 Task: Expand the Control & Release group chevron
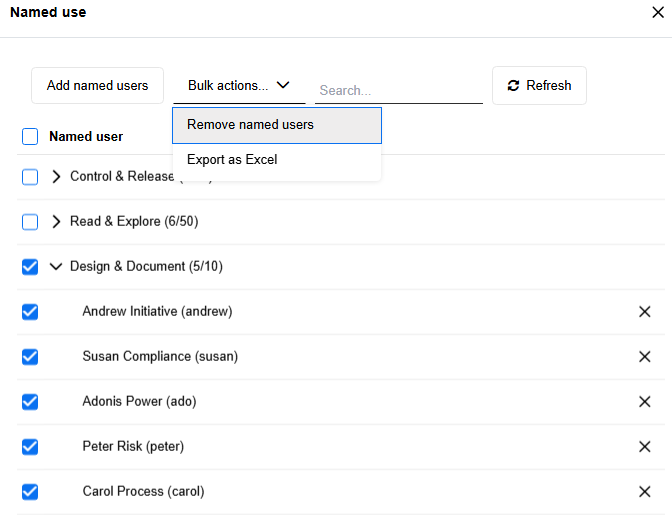pyautogui.click(x=56, y=177)
